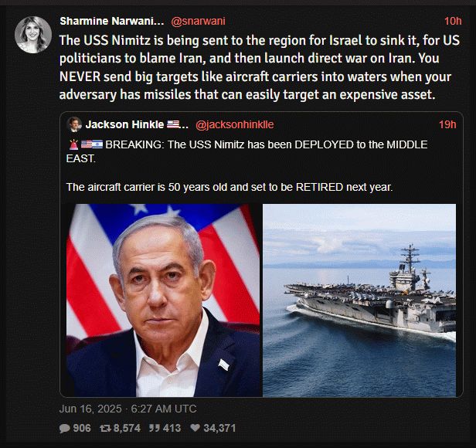Click Jackson Hinkle's small profile avatar
476x448 pixels.
74,124
